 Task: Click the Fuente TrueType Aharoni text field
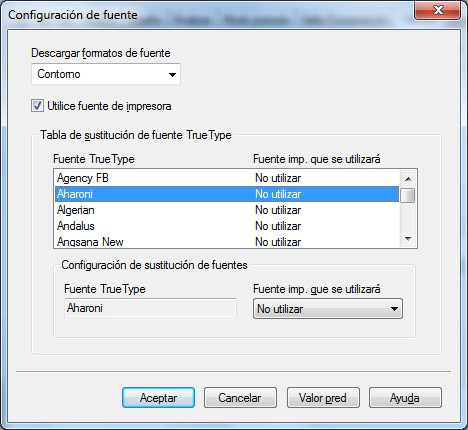tap(150, 308)
